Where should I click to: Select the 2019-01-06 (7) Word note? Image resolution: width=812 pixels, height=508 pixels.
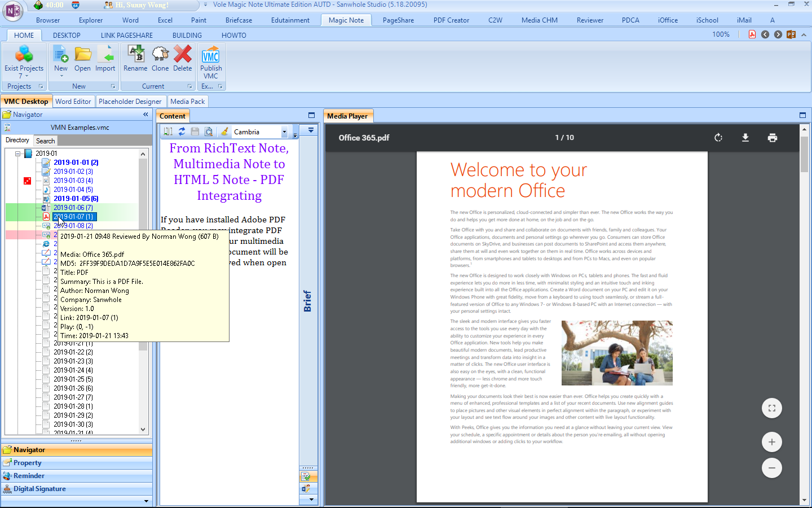click(x=73, y=208)
